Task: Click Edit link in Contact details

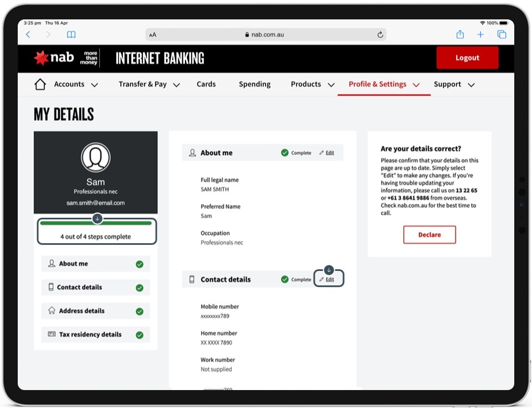Action: coord(329,279)
